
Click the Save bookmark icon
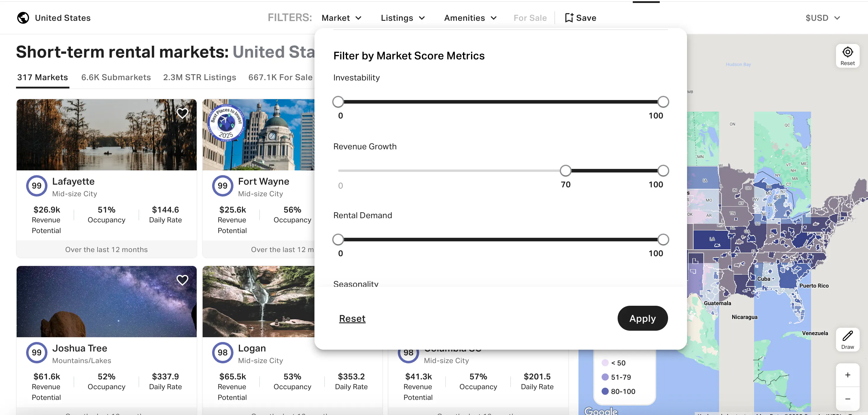click(x=569, y=18)
